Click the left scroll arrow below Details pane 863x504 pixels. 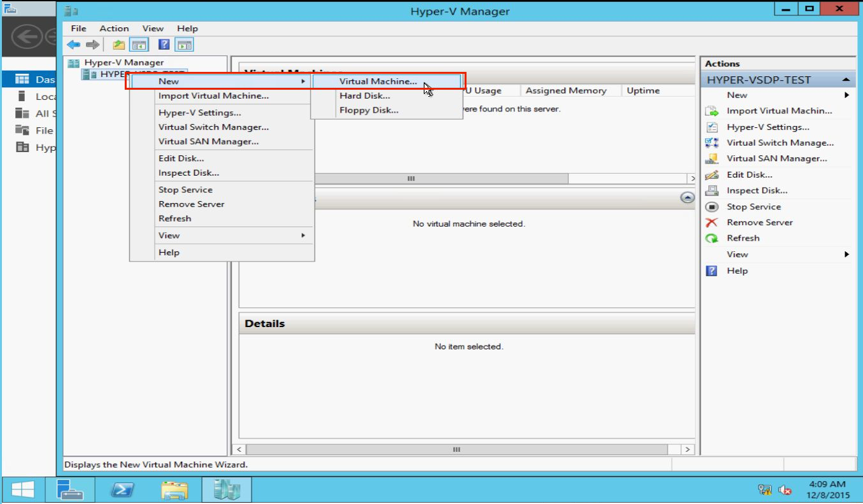click(239, 449)
